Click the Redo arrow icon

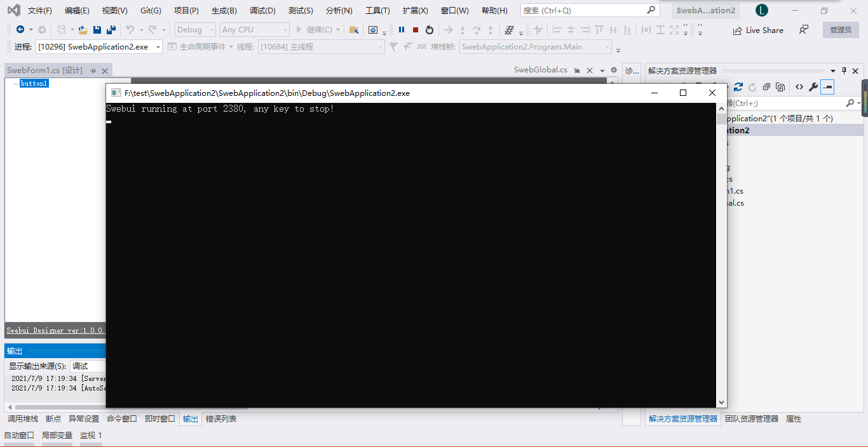pos(153,30)
